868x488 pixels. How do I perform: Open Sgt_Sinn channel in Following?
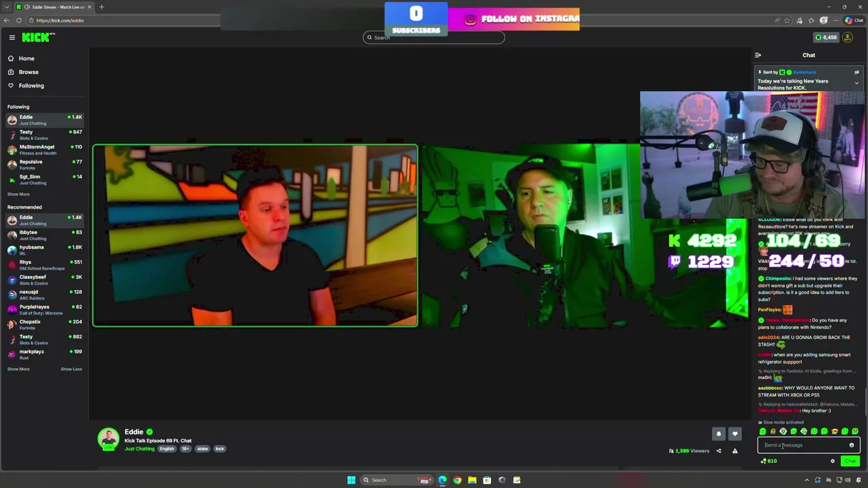[44, 180]
